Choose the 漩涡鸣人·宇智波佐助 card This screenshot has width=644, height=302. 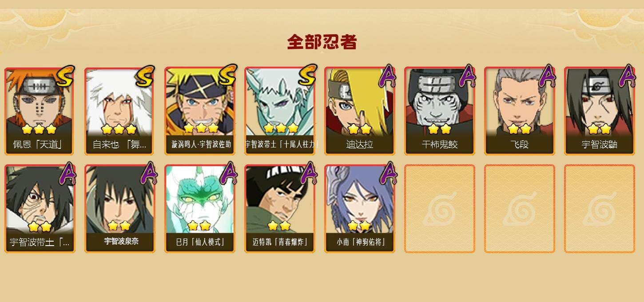pos(200,111)
